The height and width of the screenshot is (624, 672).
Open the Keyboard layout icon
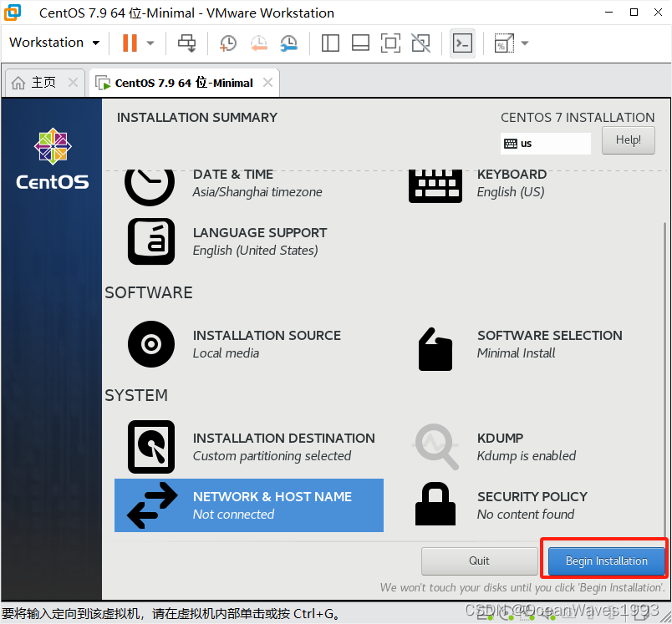(x=435, y=187)
